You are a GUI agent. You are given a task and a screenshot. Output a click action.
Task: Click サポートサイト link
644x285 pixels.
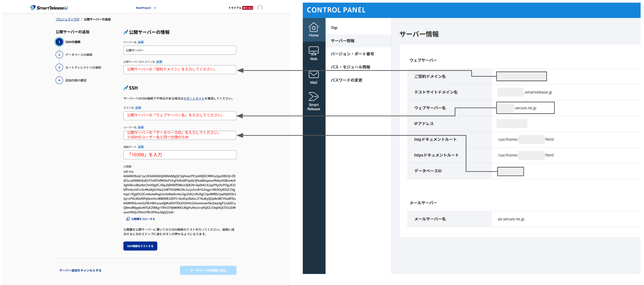click(x=194, y=98)
